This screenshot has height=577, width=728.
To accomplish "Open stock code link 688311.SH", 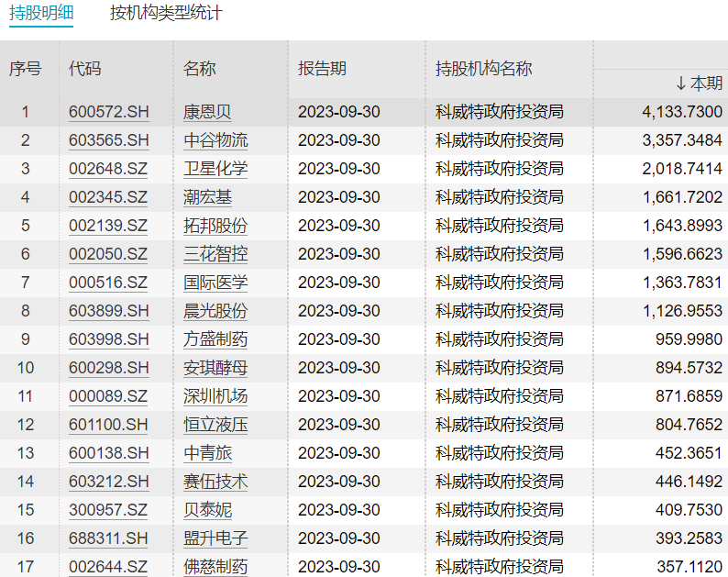I will coord(107,538).
